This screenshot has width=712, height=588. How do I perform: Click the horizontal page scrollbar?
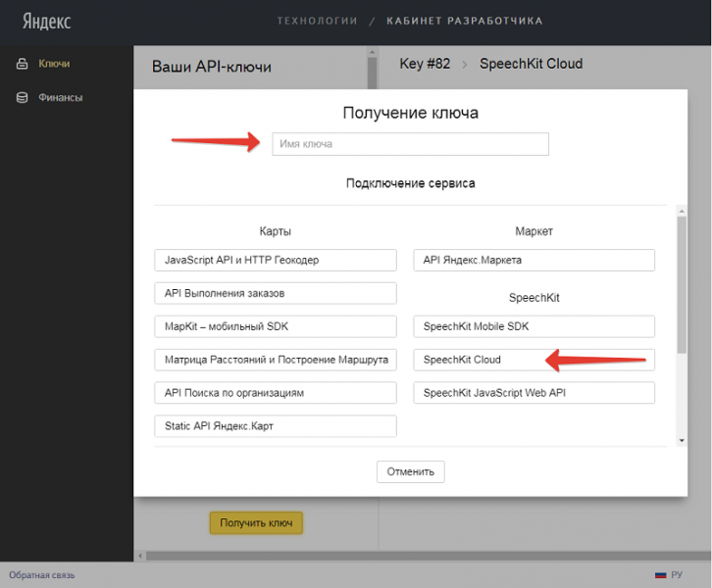[x=429, y=556]
